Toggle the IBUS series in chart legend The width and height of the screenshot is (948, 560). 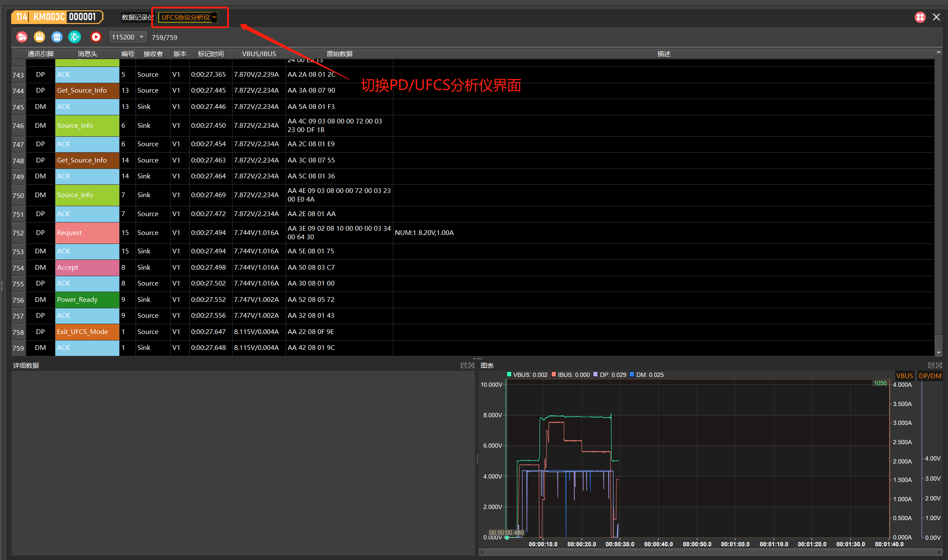pyautogui.click(x=554, y=375)
